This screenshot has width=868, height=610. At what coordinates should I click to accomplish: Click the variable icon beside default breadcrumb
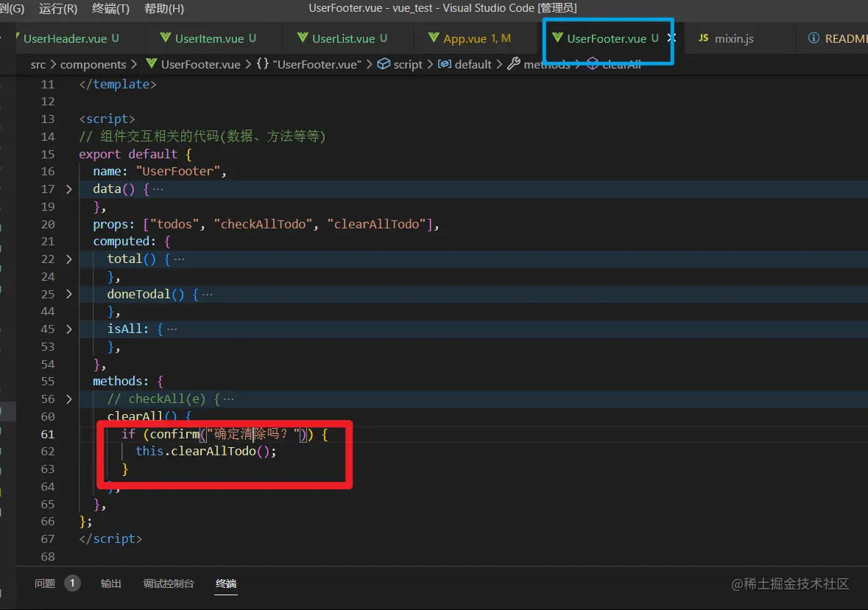click(x=445, y=63)
